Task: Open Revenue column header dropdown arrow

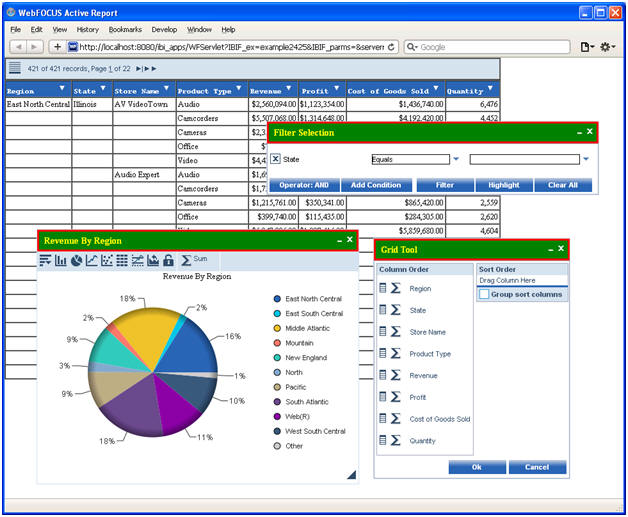Action: coord(289,88)
